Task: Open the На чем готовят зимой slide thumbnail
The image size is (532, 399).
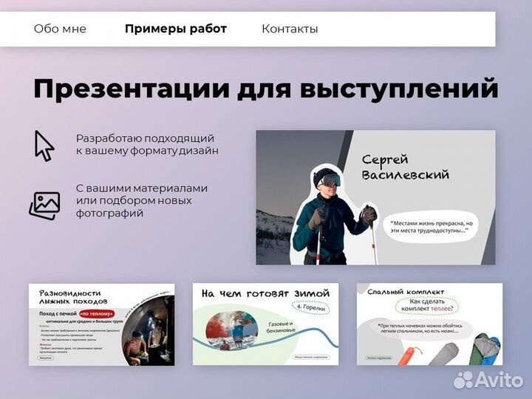Action: [266, 324]
